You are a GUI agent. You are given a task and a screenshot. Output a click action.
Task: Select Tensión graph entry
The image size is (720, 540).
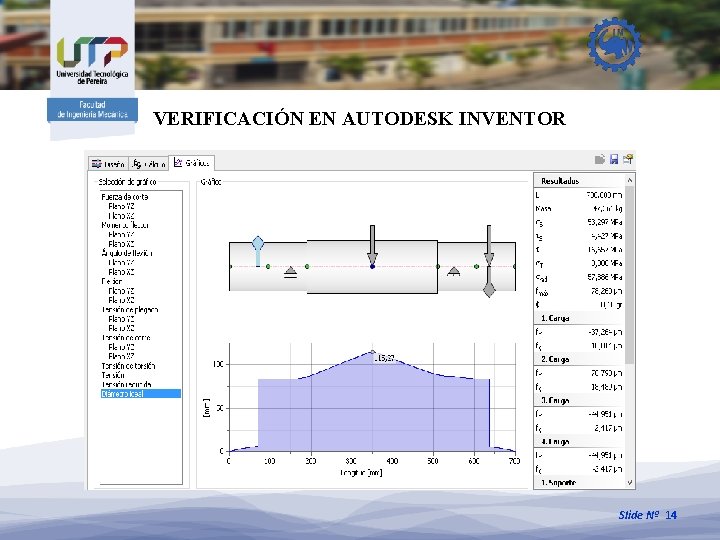(x=113, y=375)
